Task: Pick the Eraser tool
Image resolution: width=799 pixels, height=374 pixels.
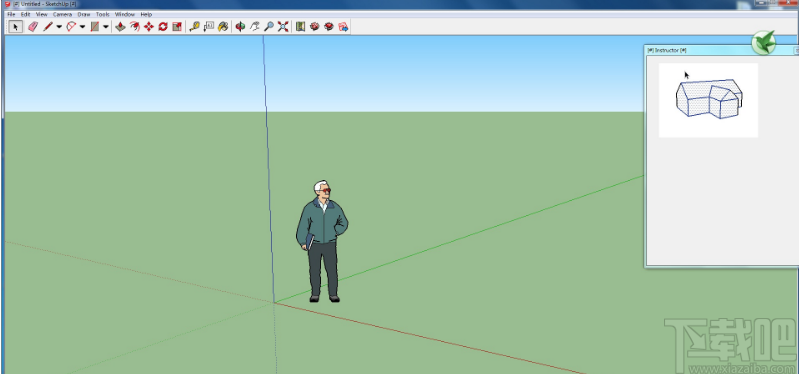Action: click(33, 26)
